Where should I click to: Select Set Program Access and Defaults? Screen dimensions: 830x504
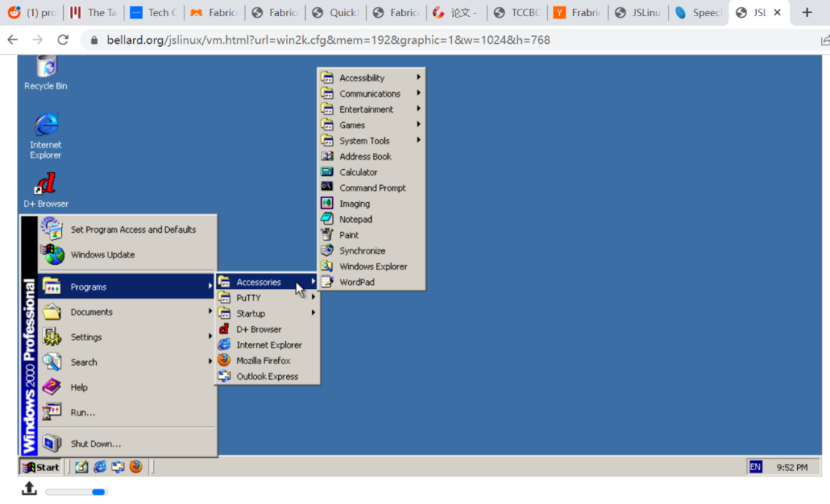coord(127,229)
